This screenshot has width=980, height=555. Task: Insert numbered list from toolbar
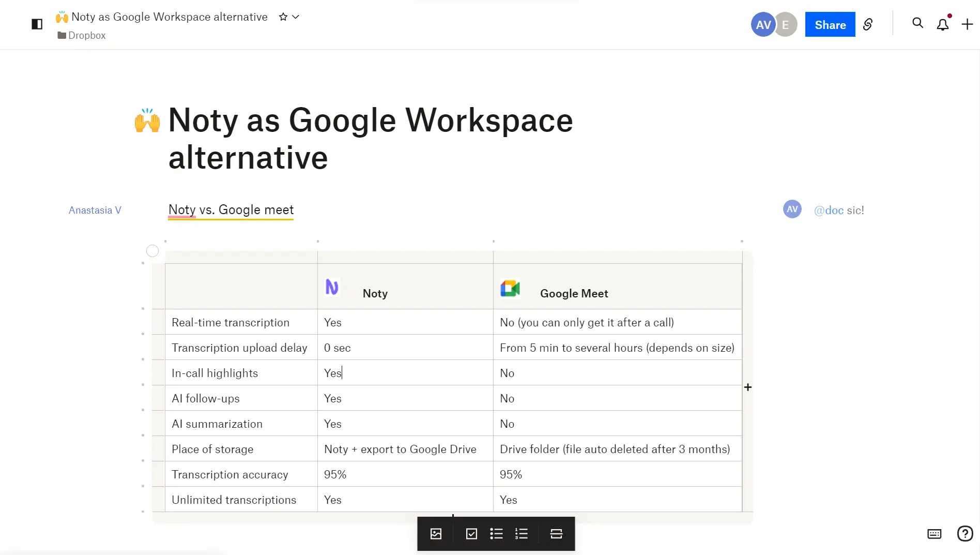[x=522, y=534]
